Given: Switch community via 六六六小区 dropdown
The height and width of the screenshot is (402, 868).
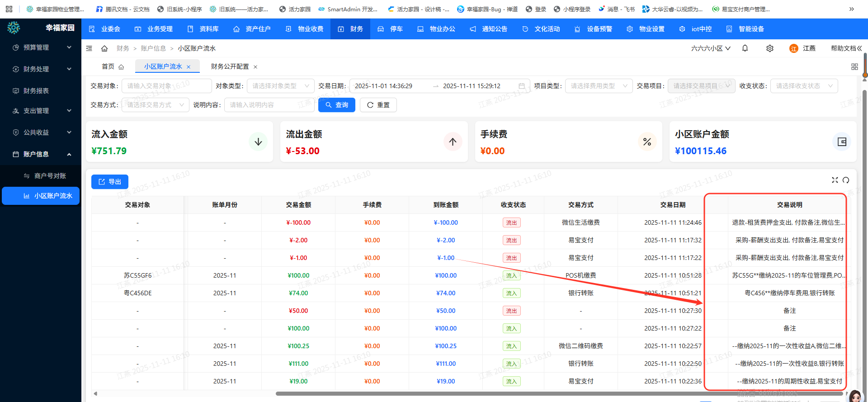Looking at the screenshot, I should [x=710, y=48].
